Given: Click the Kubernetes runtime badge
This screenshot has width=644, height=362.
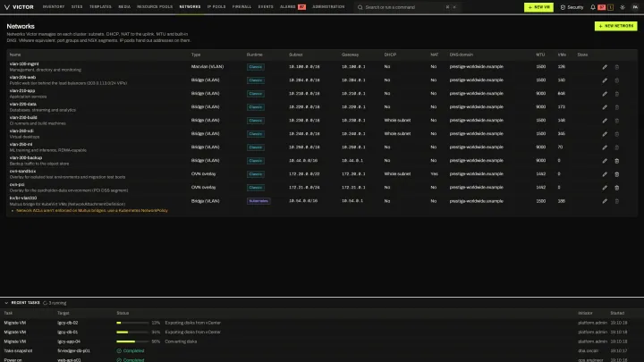Looking at the screenshot, I should (x=258, y=201).
